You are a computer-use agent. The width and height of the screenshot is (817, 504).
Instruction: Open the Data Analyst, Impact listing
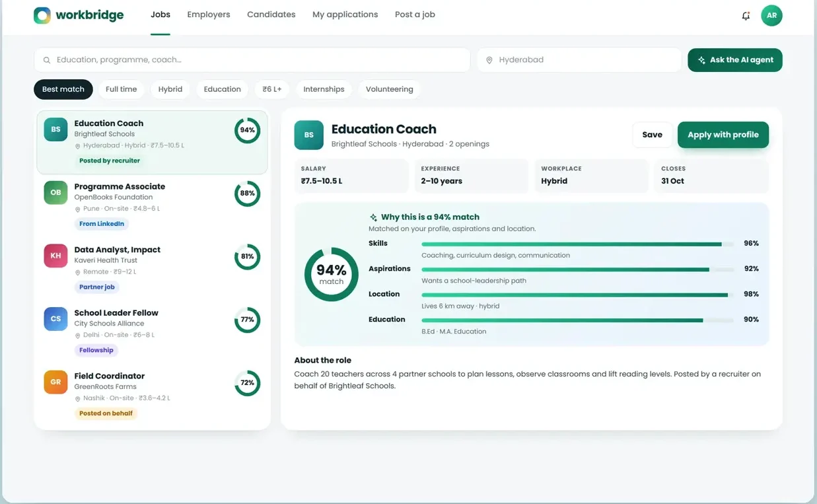click(152, 268)
